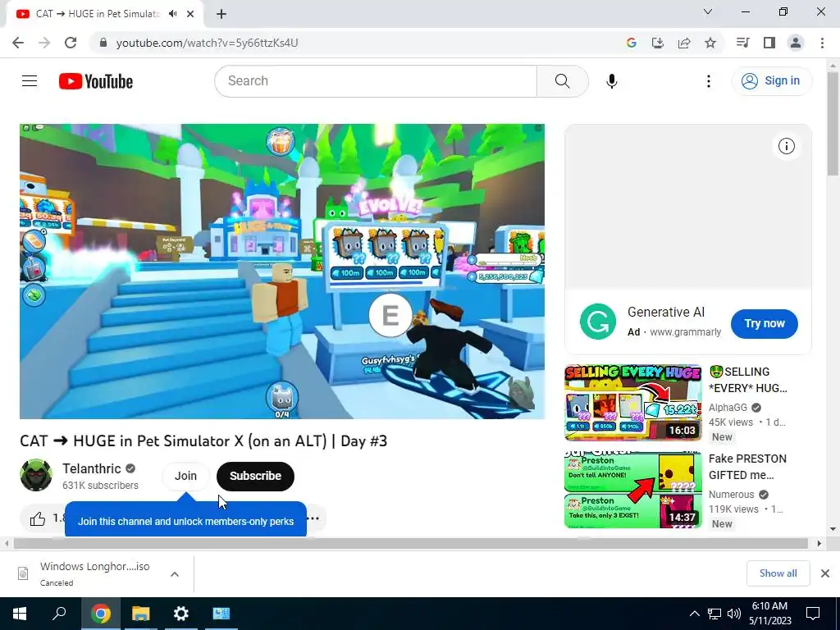840x630 pixels.
Task: Open the Windows Start menu
Action: point(20,614)
